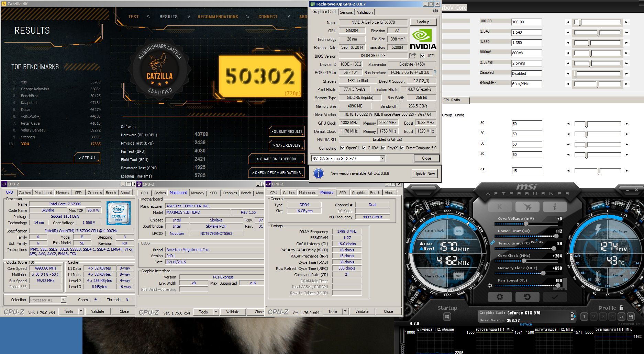
Task: Click the Windows Startup icon in Afterburner
Action: pyautogui.click(x=447, y=317)
